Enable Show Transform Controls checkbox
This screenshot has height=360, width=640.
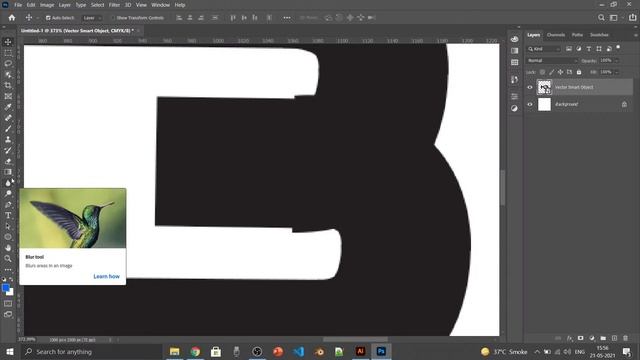tap(113, 18)
